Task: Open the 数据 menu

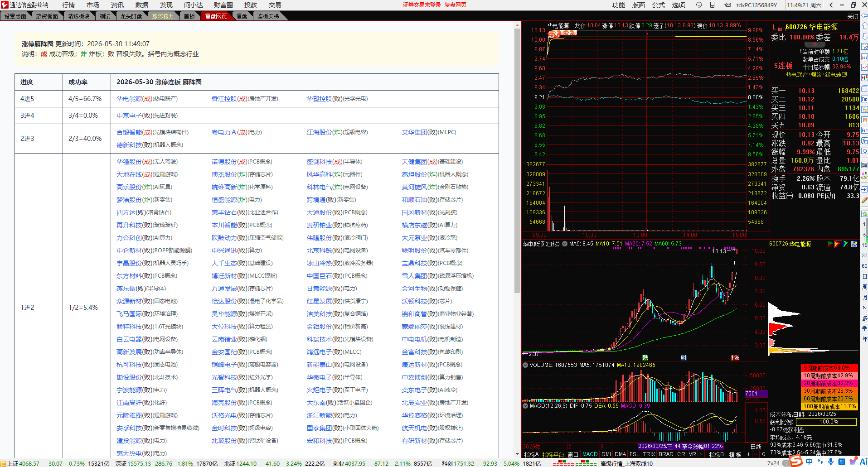Action: pyautogui.click(x=142, y=5)
